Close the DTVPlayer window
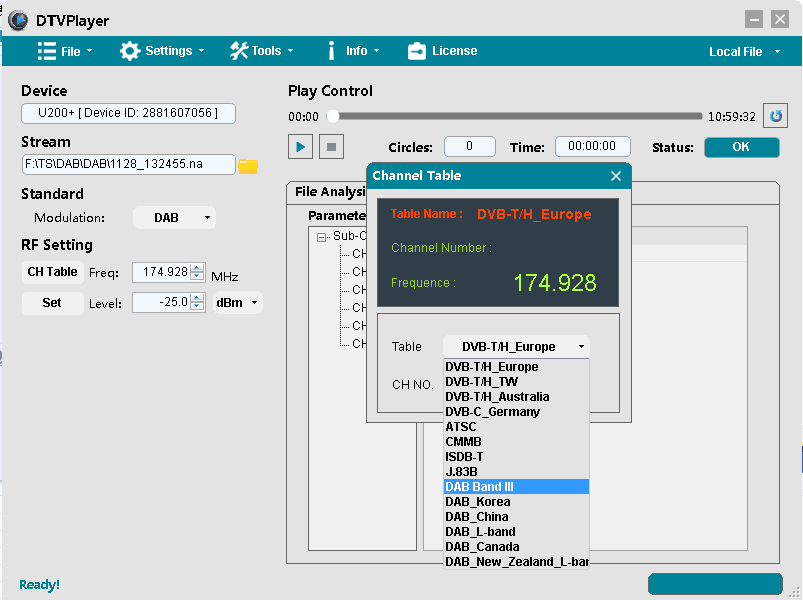 click(x=780, y=19)
